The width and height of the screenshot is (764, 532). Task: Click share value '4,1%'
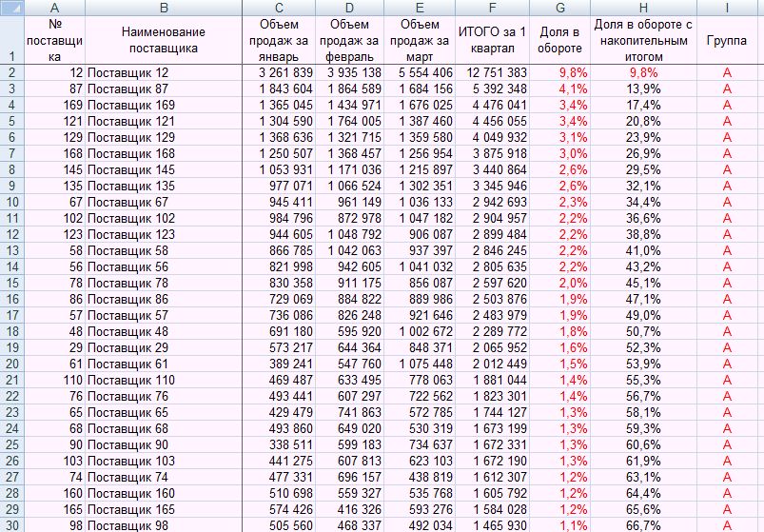[559, 89]
